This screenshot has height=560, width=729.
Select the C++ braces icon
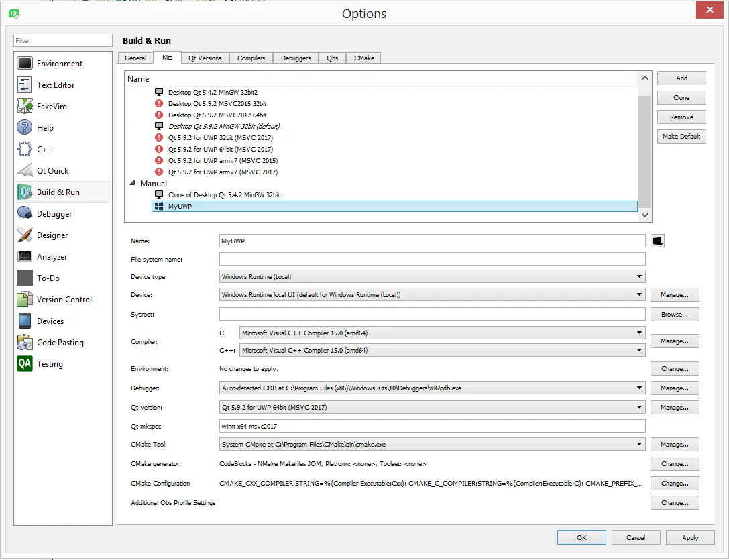(x=25, y=149)
